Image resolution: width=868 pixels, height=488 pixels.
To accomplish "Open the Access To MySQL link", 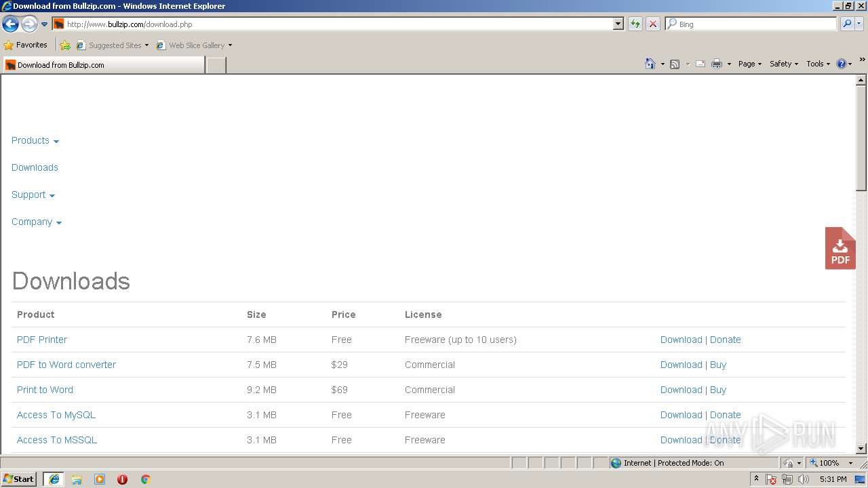I will (x=56, y=415).
